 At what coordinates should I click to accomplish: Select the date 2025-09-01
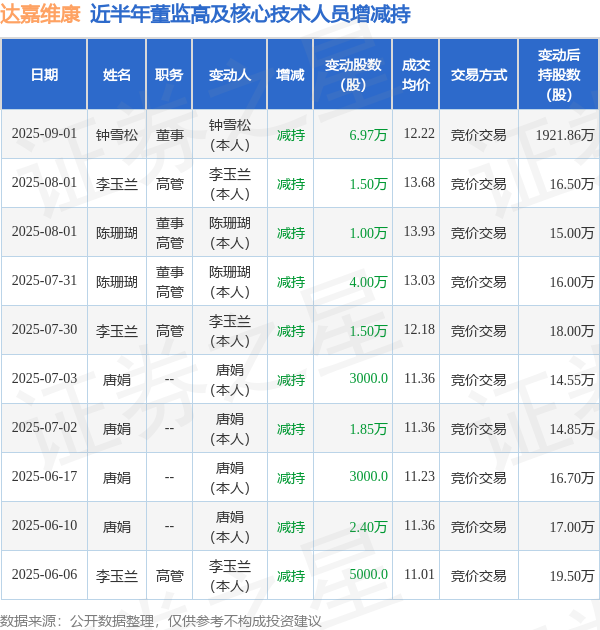click(44, 134)
